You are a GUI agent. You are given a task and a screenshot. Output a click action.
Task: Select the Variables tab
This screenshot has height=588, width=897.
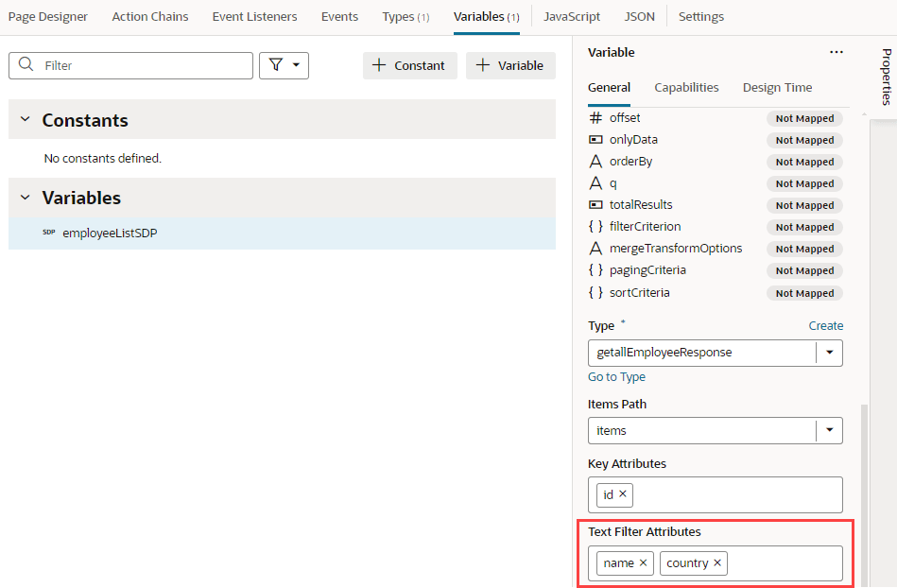[486, 17]
